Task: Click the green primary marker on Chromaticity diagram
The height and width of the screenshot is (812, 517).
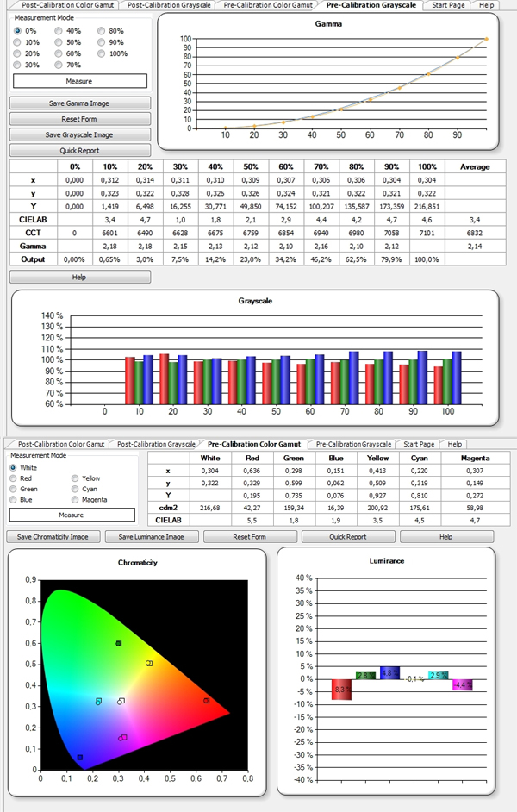Action: click(119, 644)
